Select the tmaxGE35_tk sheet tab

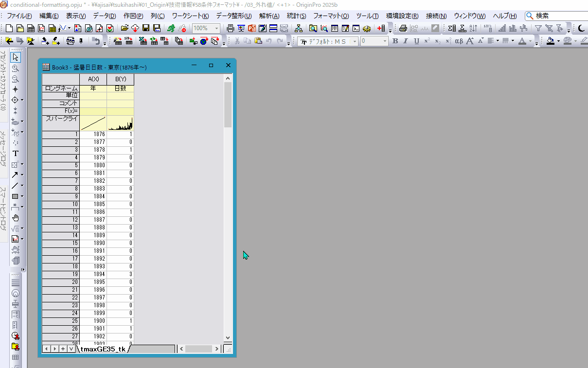pos(103,349)
